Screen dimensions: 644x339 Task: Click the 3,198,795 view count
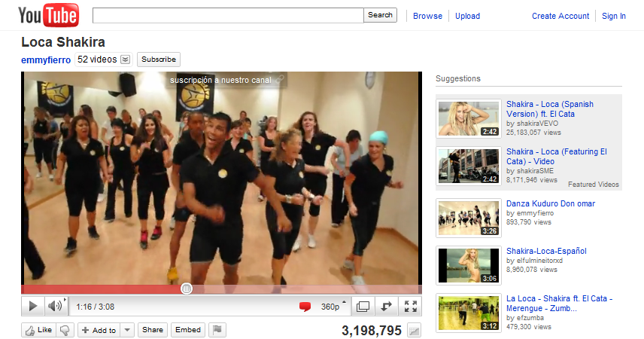tap(372, 331)
